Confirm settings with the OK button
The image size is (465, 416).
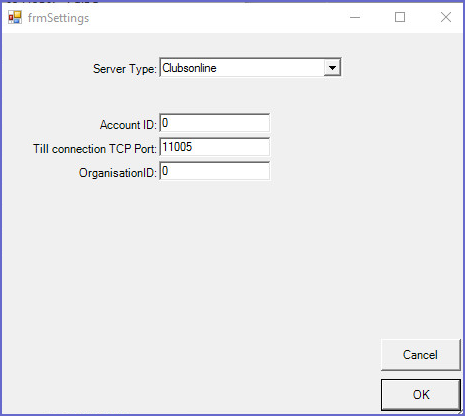coord(421,395)
